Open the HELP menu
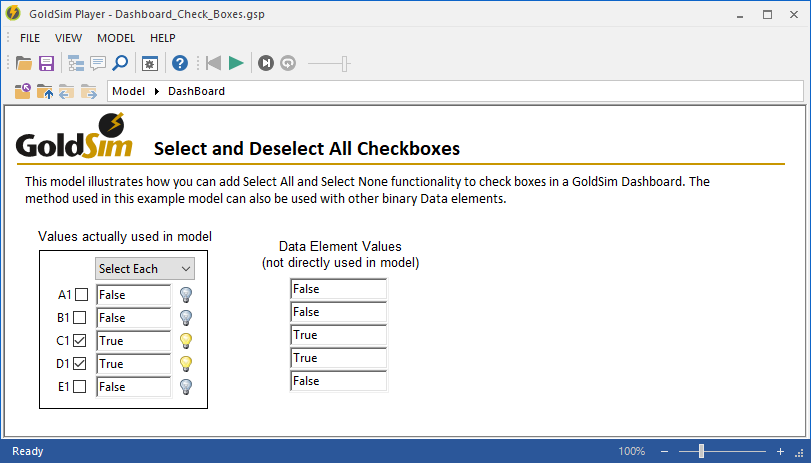This screenshot has height=463, width=811. coord(163,38)
